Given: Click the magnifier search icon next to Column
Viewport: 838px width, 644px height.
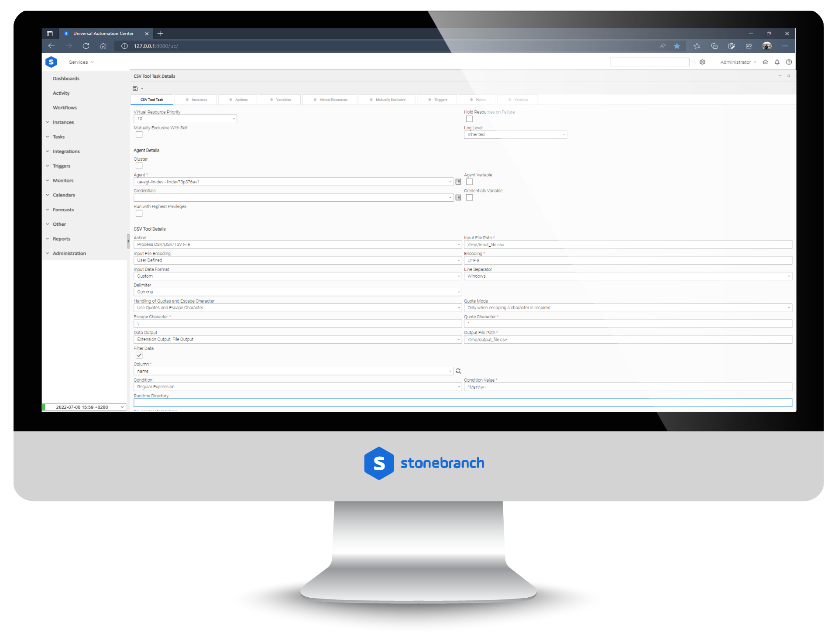Looking at the screenshot, I should (458, 371).
